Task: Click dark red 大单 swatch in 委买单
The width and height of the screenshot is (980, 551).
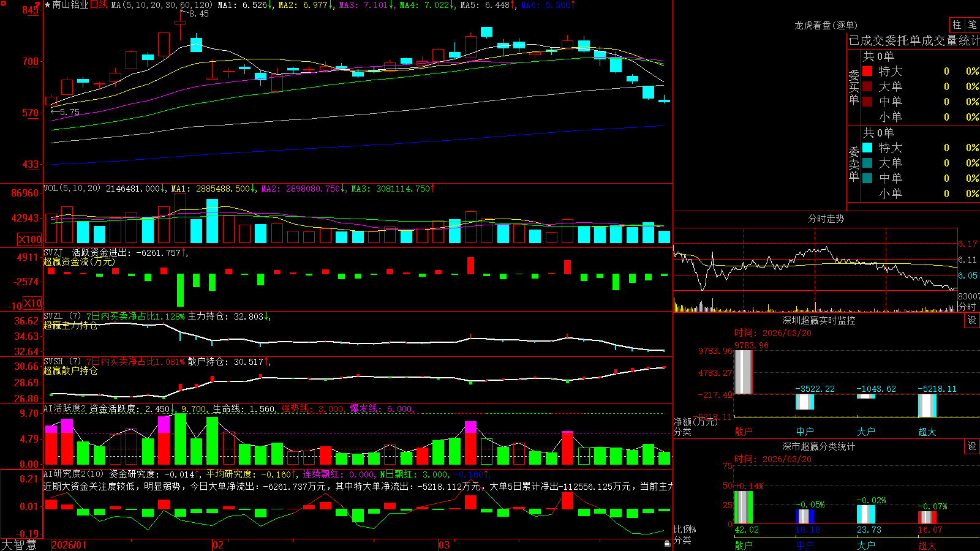Action: 867,86
